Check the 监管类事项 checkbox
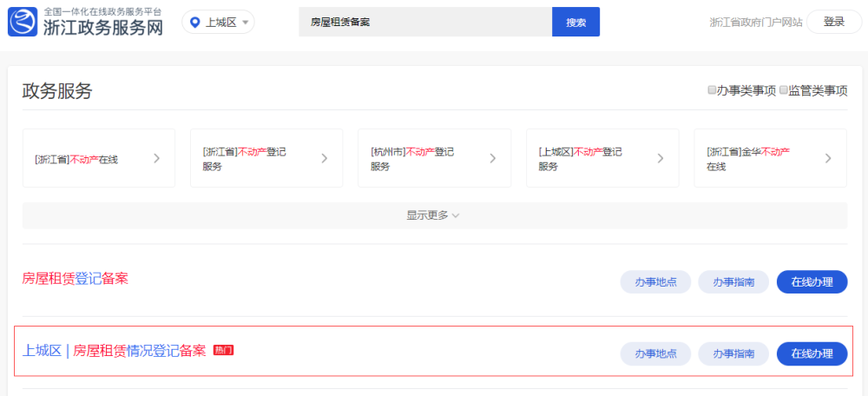Screen dimensions: 868x396 point(783,90)
